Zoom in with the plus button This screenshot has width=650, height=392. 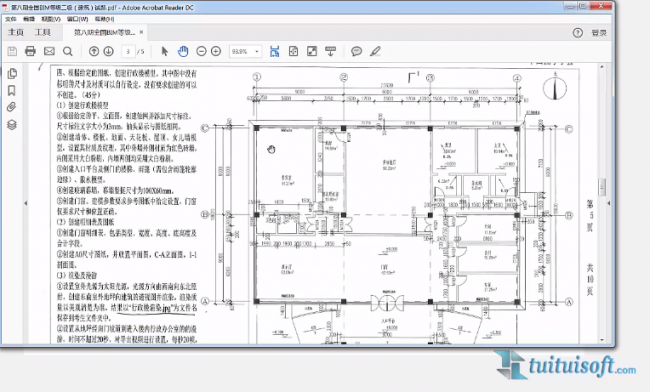point(216,51)
